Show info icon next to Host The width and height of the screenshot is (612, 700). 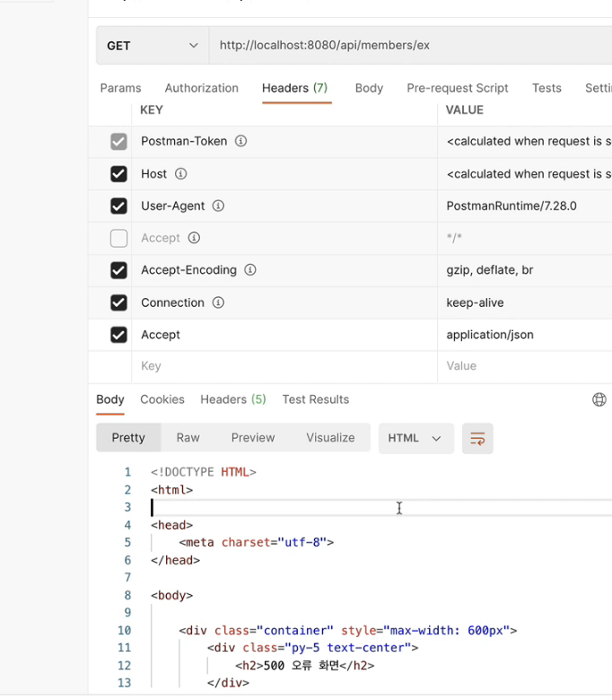point(180,174)
